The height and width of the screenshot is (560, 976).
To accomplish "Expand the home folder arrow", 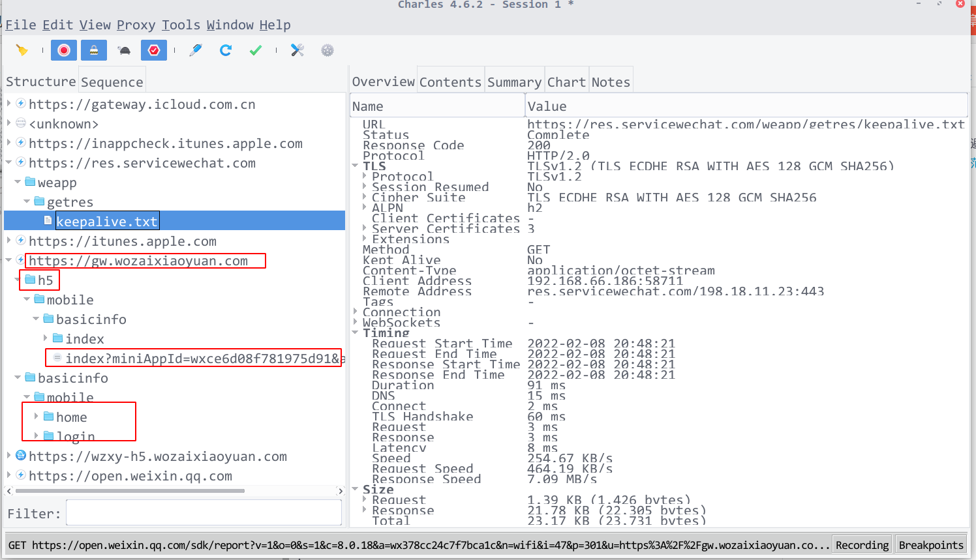I will 37,417.
